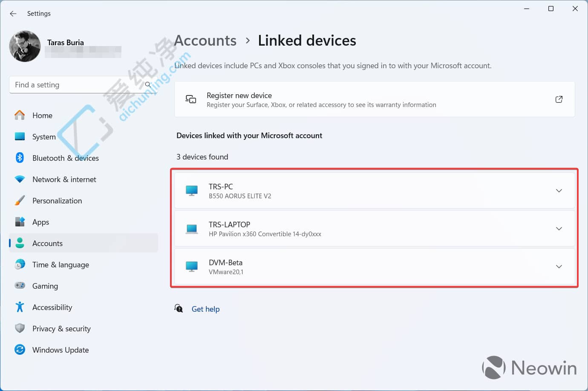588x391 pixels.
Task: Click the Register new device icon
Action: pyautogui.click(x=190, y=99)
